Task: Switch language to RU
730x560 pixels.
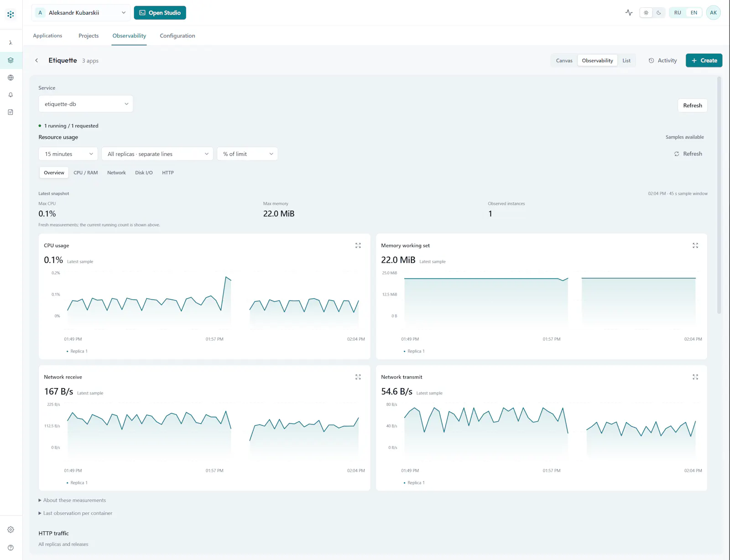Action: point(678,13)
